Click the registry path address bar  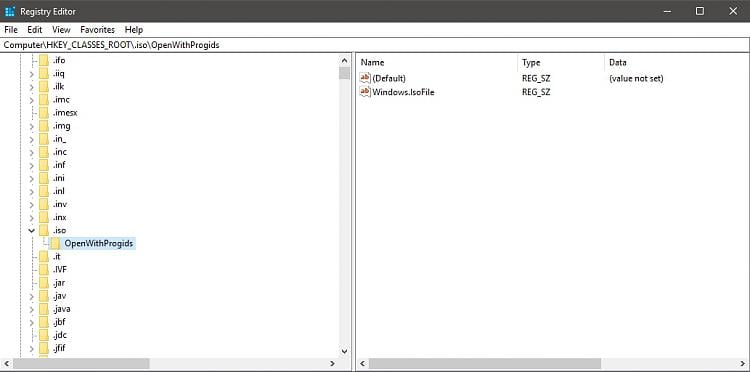point(375,45)
